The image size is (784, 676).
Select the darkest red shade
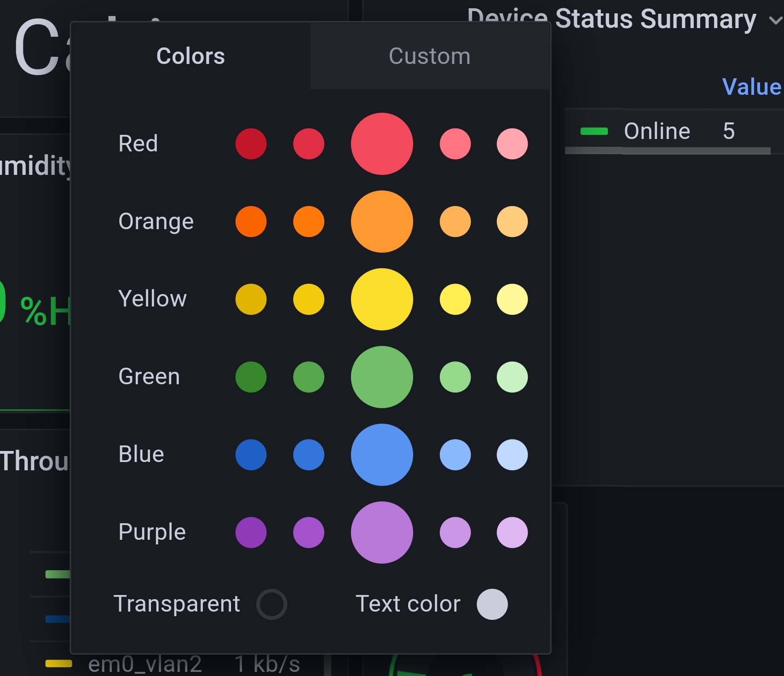251,144
